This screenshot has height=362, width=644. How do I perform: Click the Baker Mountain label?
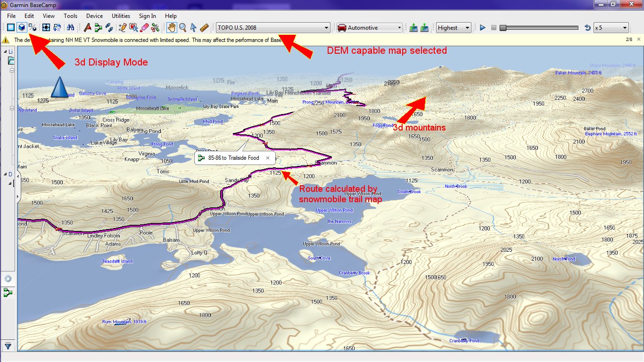[578, 73]
